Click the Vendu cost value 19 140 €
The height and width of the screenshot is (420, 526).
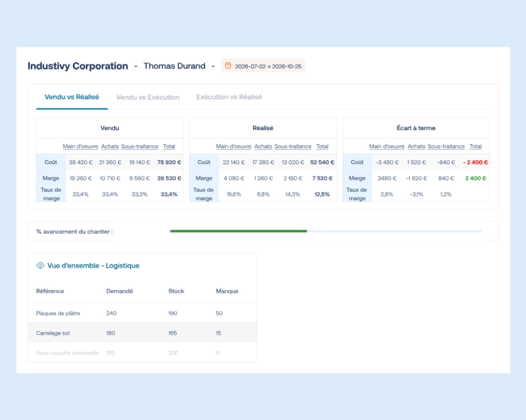[140, 162]
